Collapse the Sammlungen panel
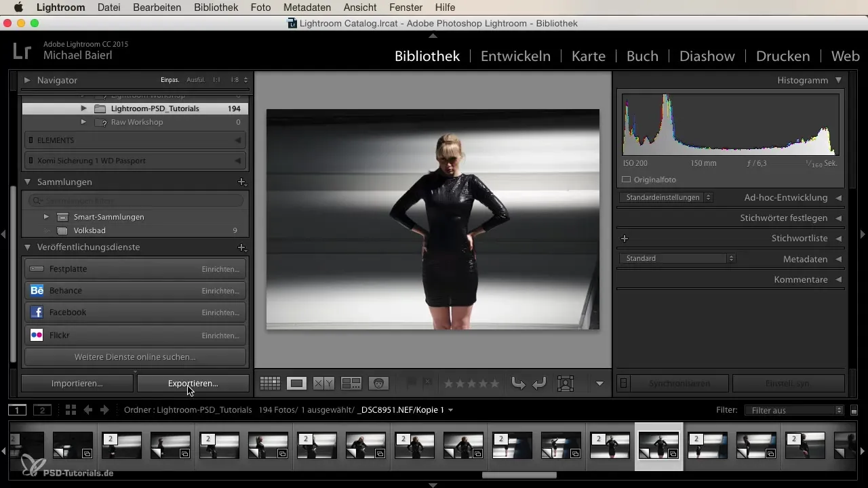The height and width of the screenshot is (488, 868). (x=28, y=182)
